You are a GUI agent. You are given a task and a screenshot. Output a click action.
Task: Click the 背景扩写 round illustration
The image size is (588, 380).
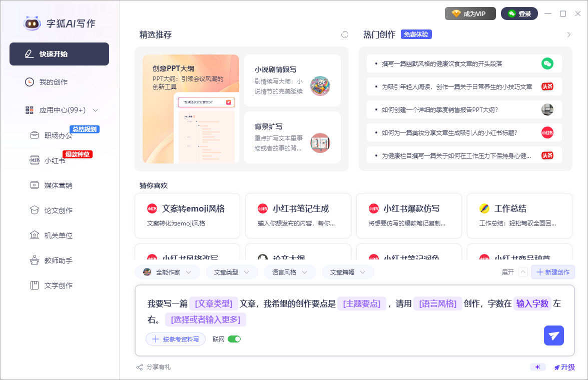click(x=320, y=143)
